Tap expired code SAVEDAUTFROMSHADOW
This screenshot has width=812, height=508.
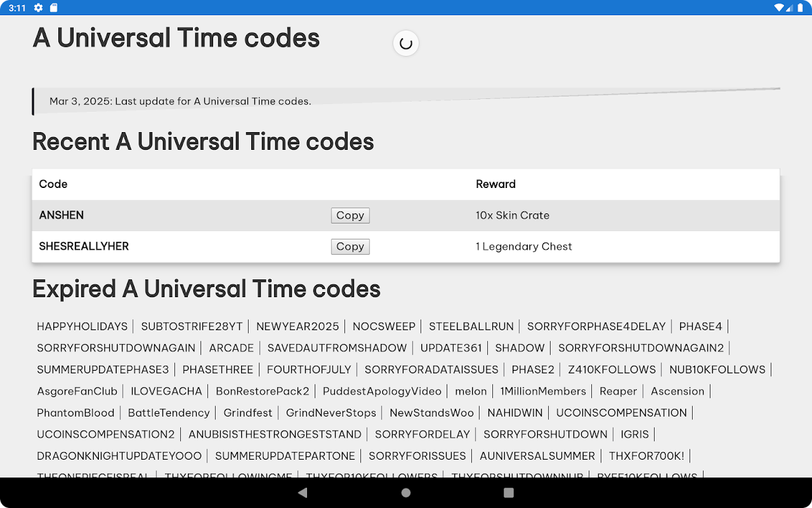(x=337, y=348)
